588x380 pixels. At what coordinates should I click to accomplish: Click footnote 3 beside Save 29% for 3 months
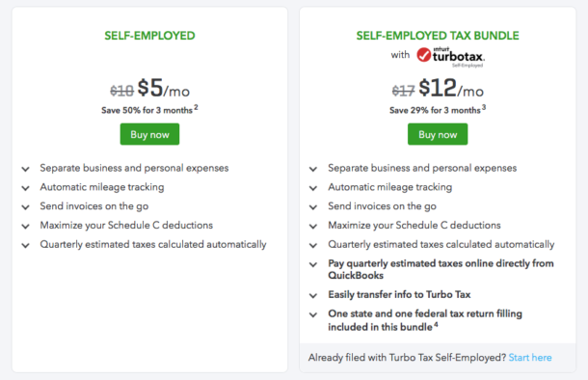pyautogui.click(x=484, y=107)
